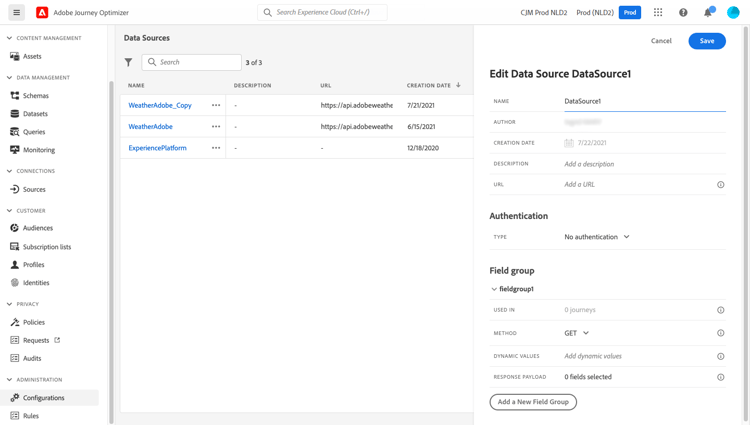This screenshot has height=425, width=750.
Task: Save the data source
Action: [707, 41]
